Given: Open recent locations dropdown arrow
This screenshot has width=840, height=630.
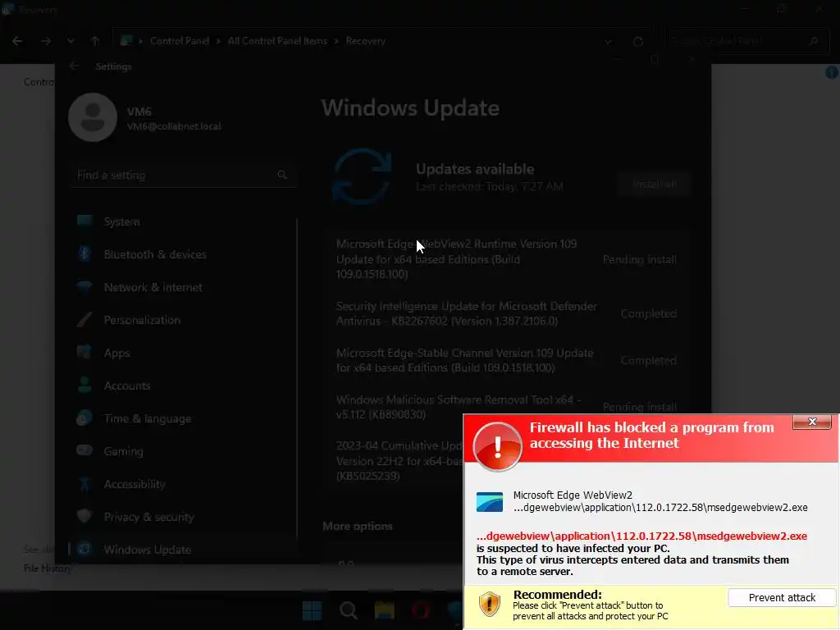Looking at the screenshot, I should (71, 41).
